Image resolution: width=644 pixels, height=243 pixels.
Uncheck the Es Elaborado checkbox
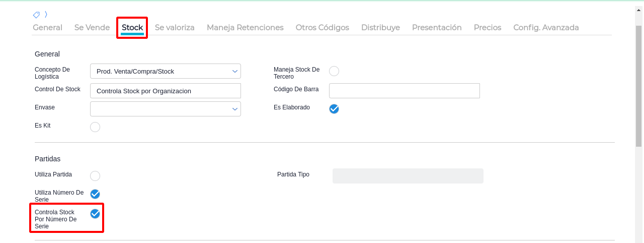tap(334, 108)
